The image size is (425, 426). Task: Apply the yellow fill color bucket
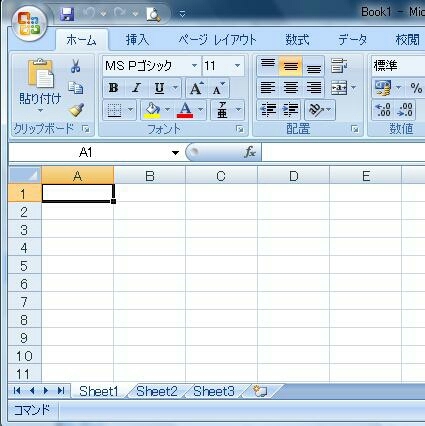pos(152,110)
